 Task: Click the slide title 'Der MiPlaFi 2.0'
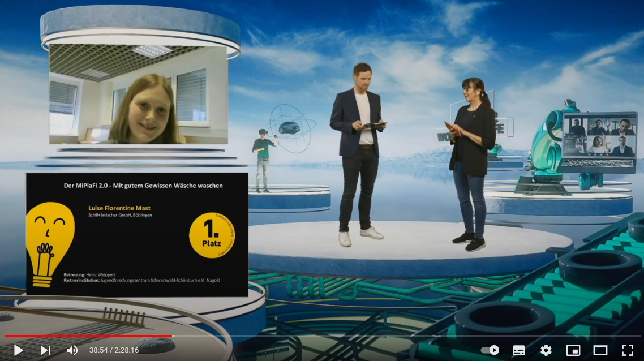[143, 186]
